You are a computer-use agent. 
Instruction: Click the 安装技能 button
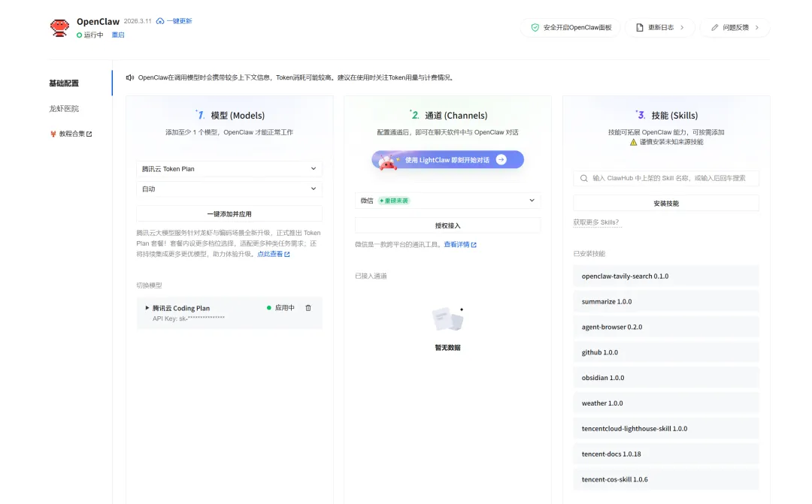(666, 204)
